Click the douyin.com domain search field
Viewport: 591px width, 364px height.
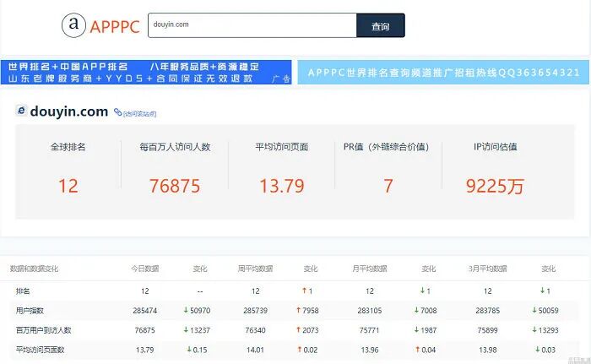click(252, 25)
